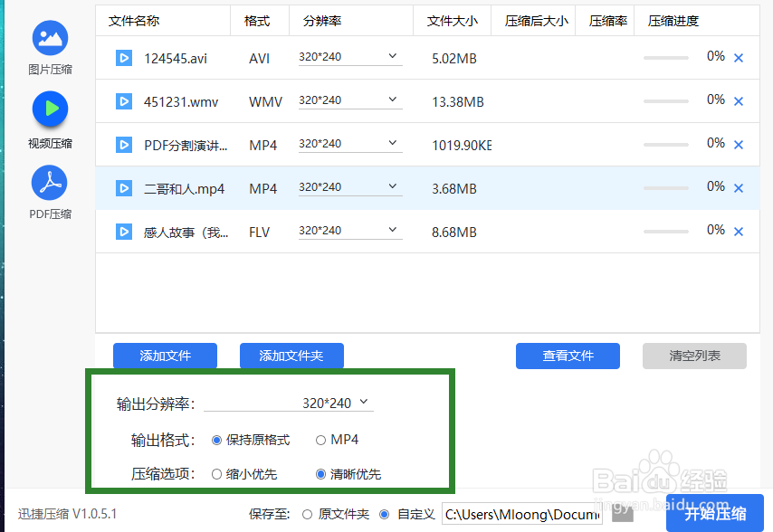Browse save folder via folder icon

click(623, 514)
